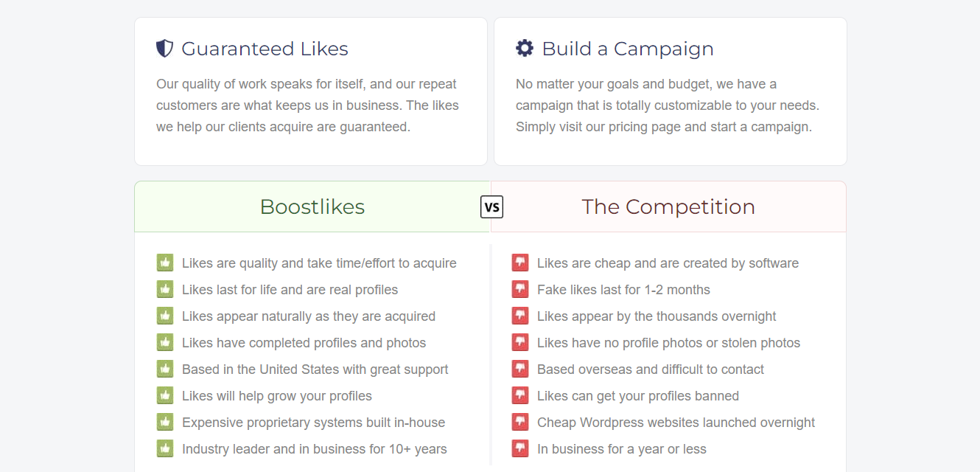
Task: Click thumbs-up icon next to quality likes line
Action: click(165, 263)
